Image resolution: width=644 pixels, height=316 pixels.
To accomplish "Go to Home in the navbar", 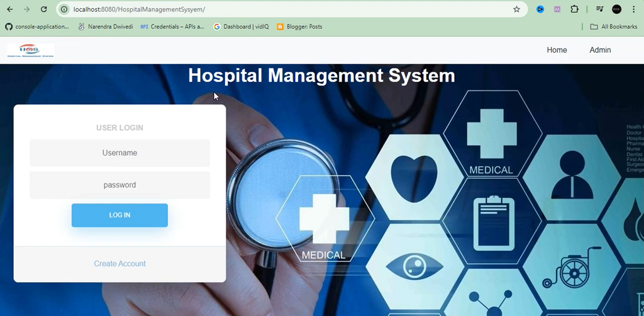I will [557, 50].
